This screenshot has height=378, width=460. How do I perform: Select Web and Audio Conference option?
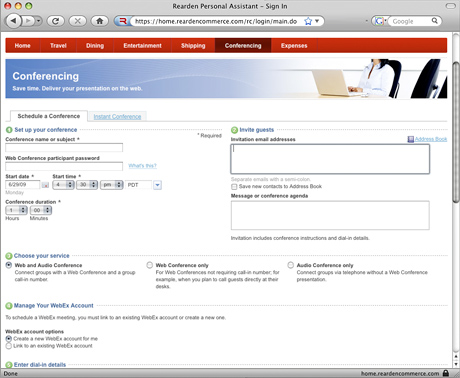pos(9,265)
